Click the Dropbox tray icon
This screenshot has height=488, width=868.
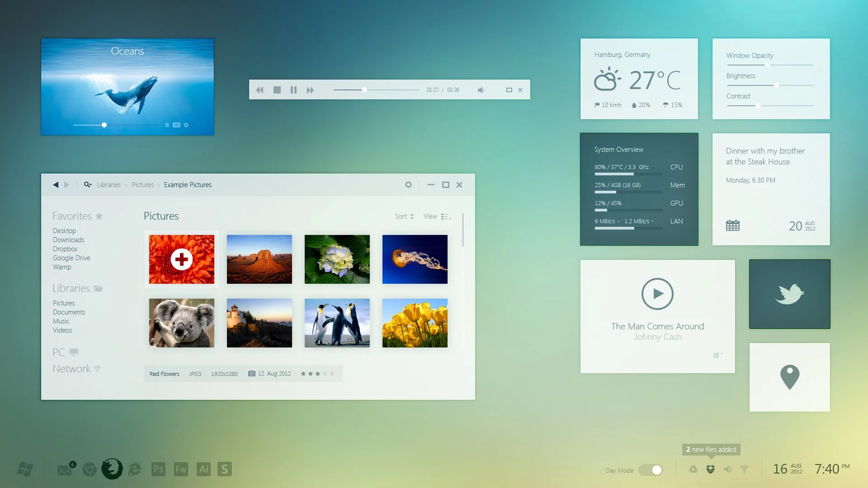pyautogui.click(x=710, y=469)
